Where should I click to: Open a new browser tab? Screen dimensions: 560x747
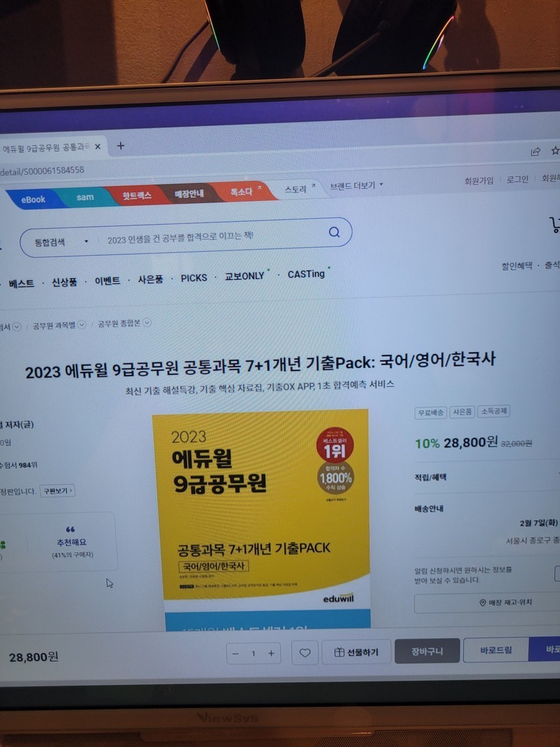tap(121, 146)
